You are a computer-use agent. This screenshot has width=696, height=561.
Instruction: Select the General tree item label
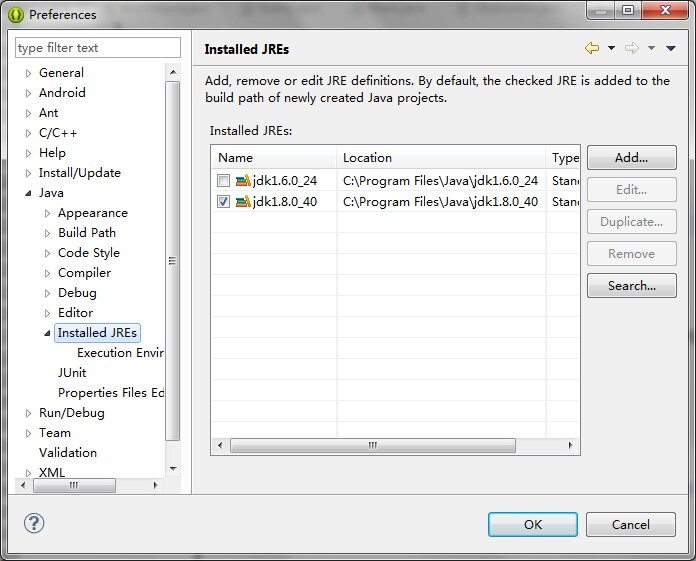click(61, 73)
